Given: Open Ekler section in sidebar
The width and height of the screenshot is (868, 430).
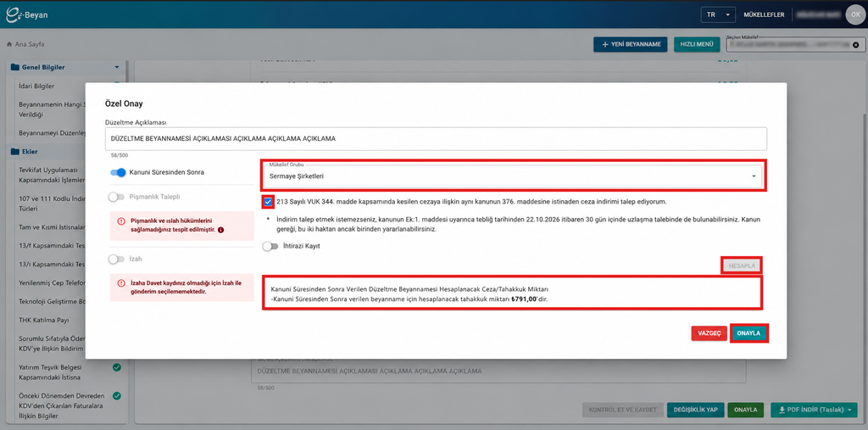Looking at the screenshot, I should [30, 151].
